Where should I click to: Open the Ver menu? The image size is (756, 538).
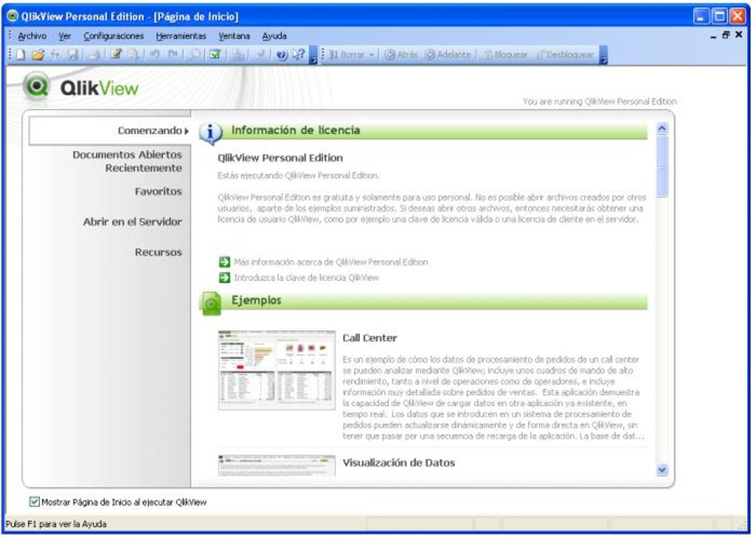click(x=64, y=36)
